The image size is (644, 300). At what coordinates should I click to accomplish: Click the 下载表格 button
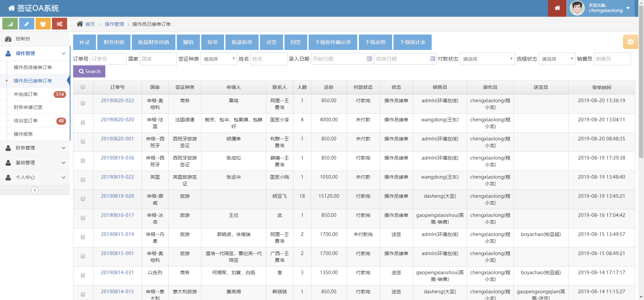(x=375, y=42)
